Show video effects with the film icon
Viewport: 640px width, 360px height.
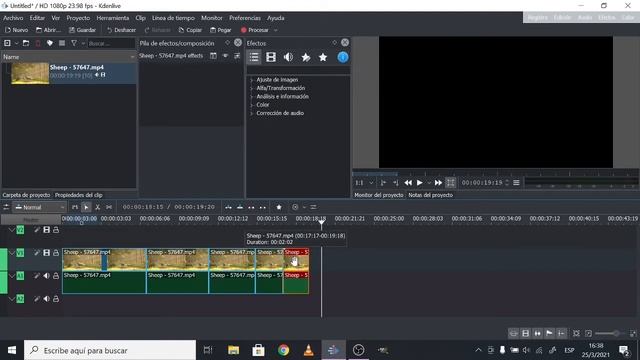[271, 57]
